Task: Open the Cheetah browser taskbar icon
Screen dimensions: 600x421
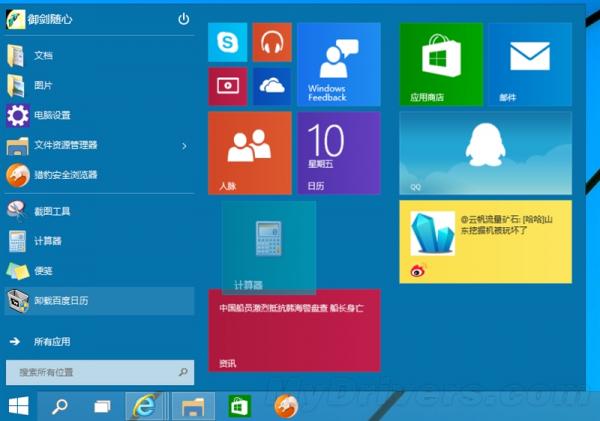Action: click(286, 406)
